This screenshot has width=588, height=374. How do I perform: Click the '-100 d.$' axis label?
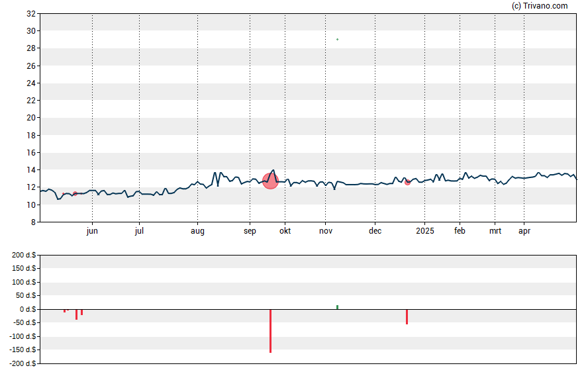tap(23, 336)
